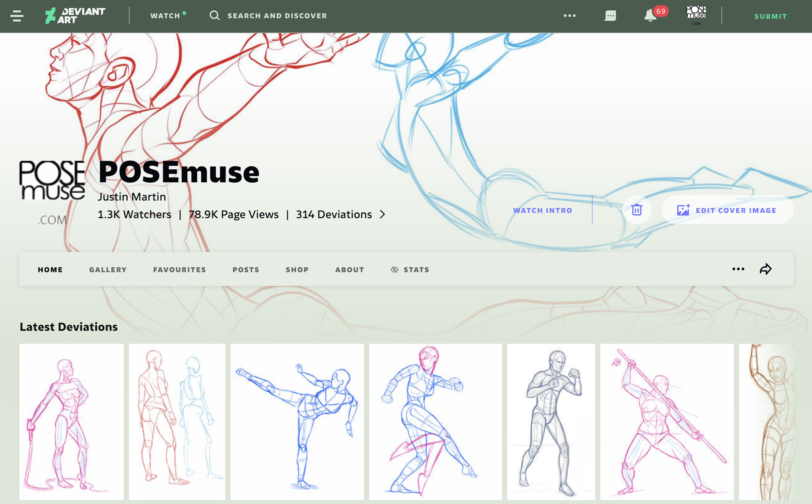Viewport: 812px width, 504px height.
Task: Open the Stats tab with eye icon
Action: 410,269
